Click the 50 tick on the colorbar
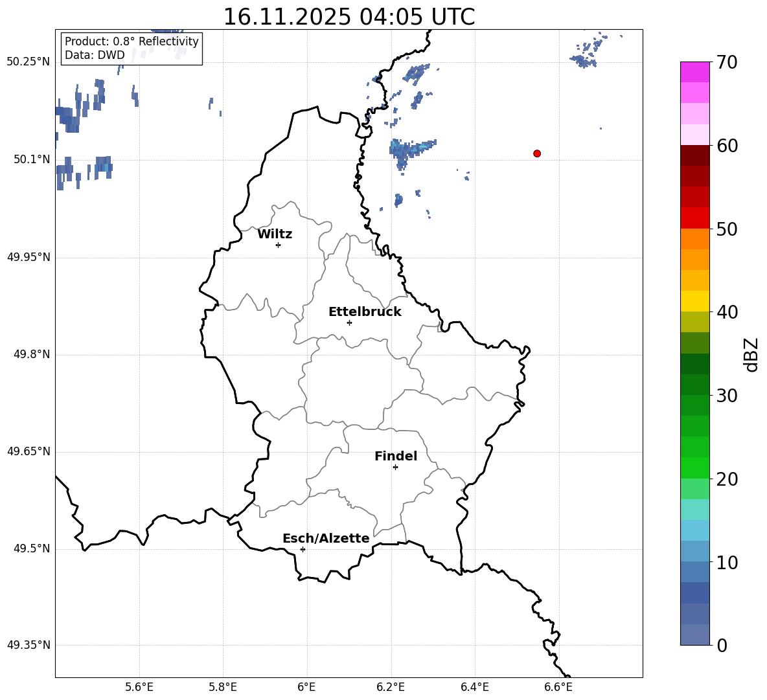This screenshot has width=767, height=700. [727, 229]
